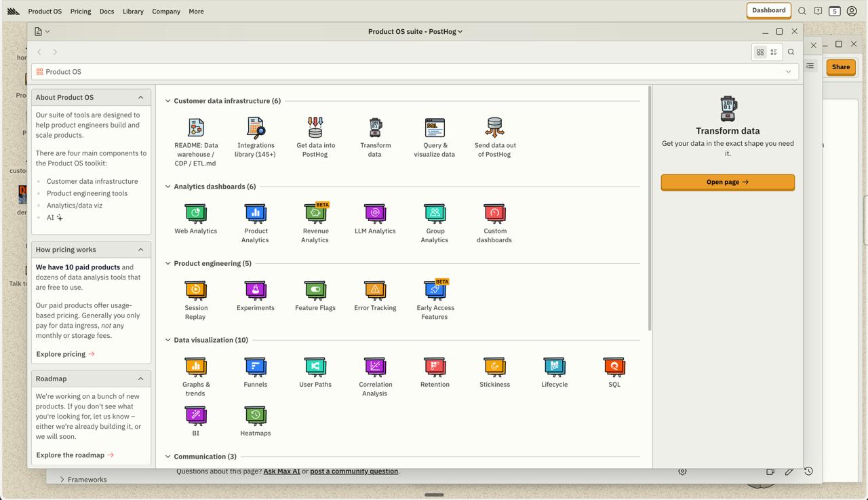The image size is (868, 500).
Task: Click the Heatmaps icon
Action: click(x=256, y=415)
